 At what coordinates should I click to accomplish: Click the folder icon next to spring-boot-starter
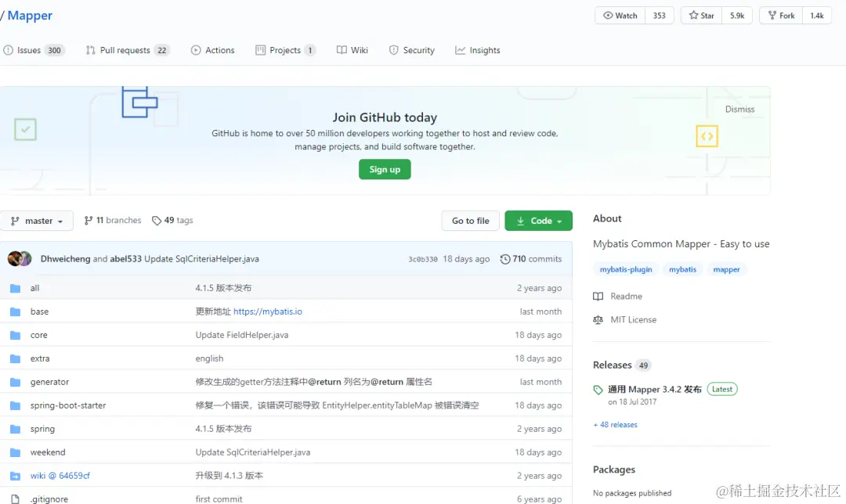click(15, 405)
